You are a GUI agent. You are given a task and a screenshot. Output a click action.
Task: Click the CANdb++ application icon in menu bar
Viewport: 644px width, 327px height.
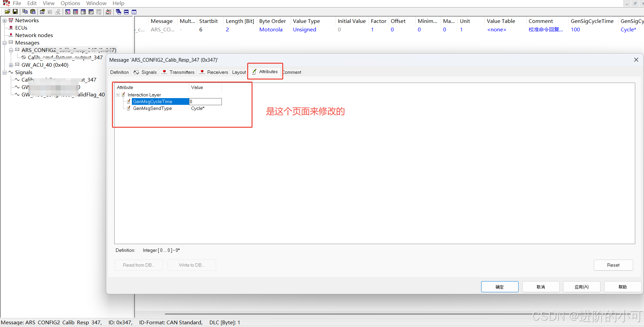coord(6,3)
